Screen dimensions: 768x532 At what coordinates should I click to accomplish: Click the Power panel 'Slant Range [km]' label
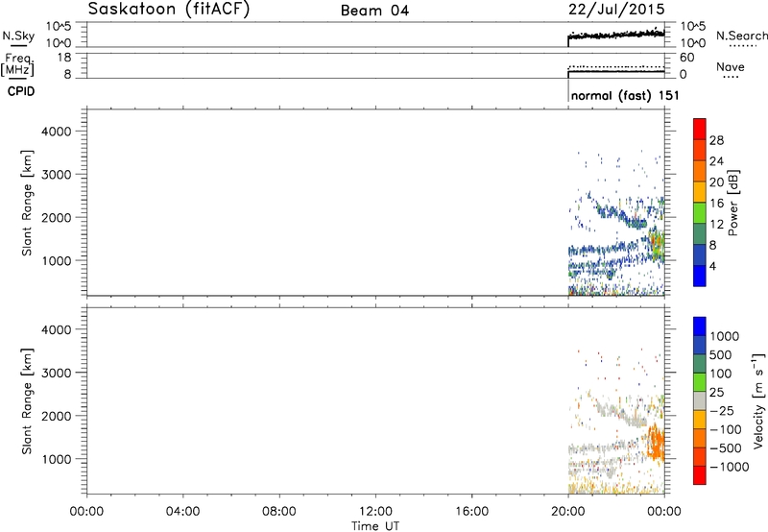[x=27, y=203]
